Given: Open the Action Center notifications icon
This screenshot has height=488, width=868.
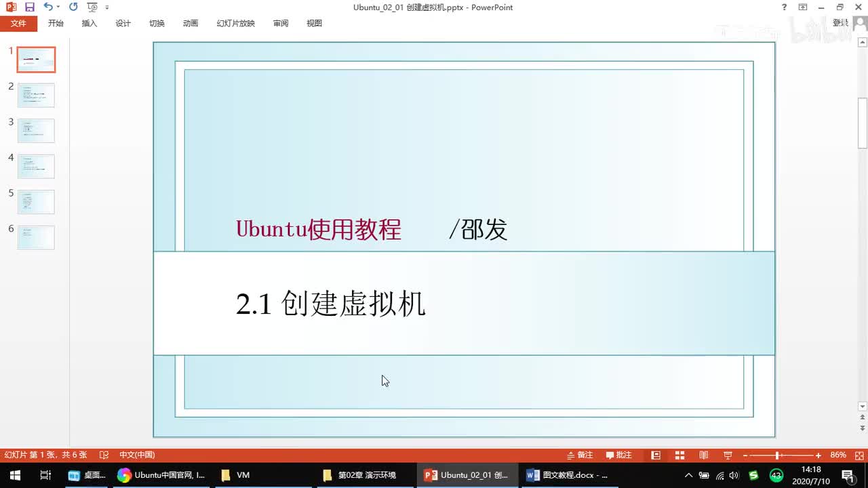Looking at the screenshot, I should [848, 475].
